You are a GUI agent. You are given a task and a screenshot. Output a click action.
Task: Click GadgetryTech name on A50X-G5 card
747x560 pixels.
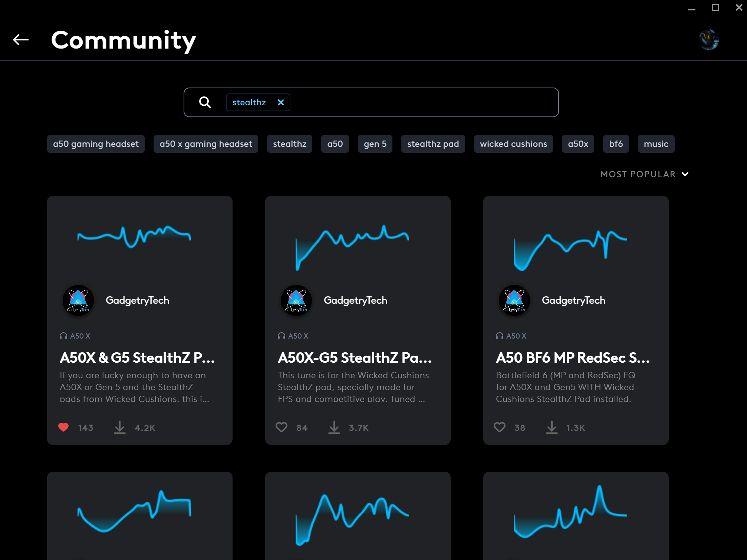pos(356,300)
